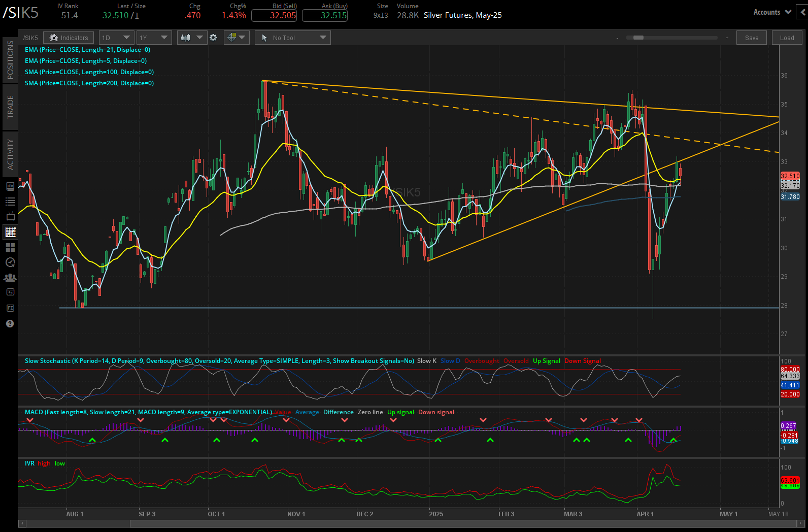Click the calendar icon in left sidebar

click(x=10, y=292)
